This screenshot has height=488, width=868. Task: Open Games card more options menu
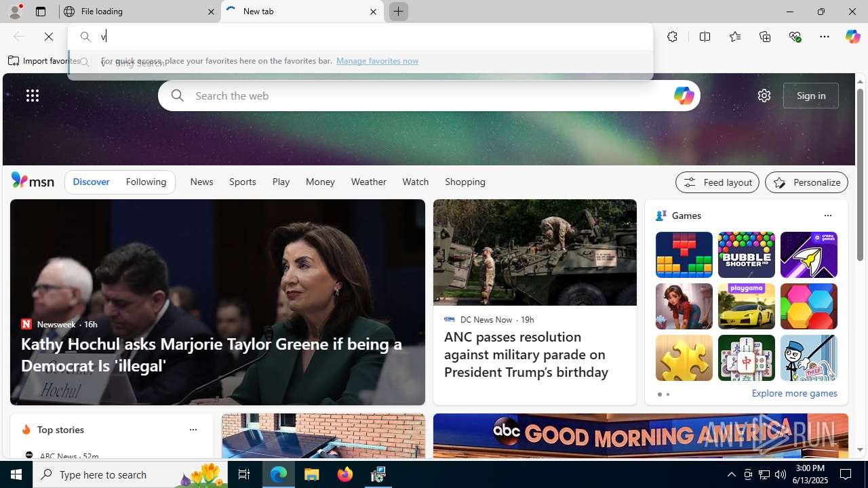pos(827,216)
